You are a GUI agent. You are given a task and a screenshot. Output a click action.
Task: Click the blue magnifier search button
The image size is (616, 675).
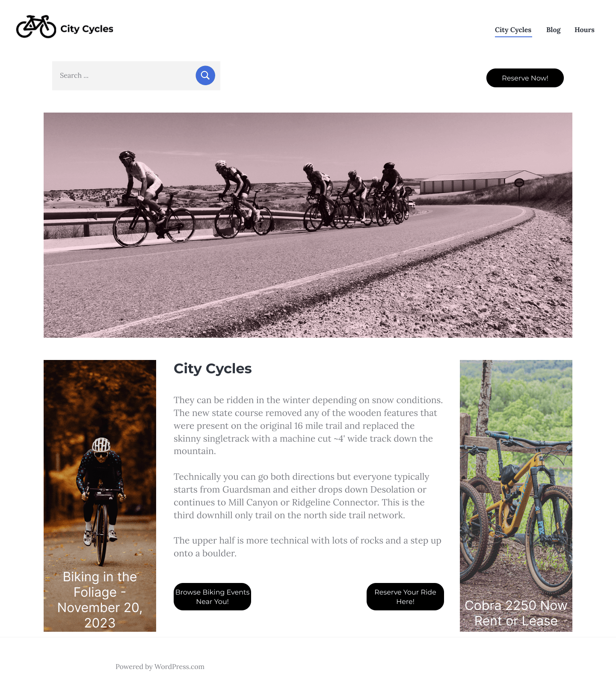(205, 75)
